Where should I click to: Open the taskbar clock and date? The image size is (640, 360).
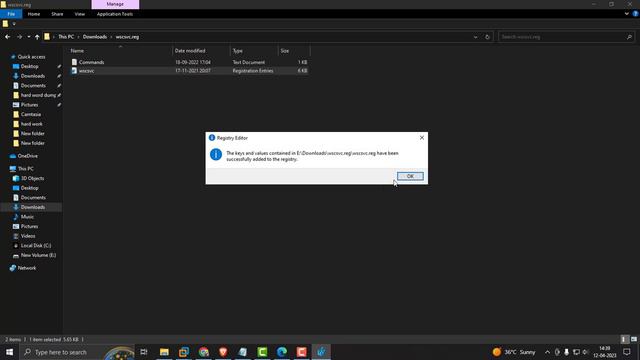pyautogui.click(x=605, y=352)
